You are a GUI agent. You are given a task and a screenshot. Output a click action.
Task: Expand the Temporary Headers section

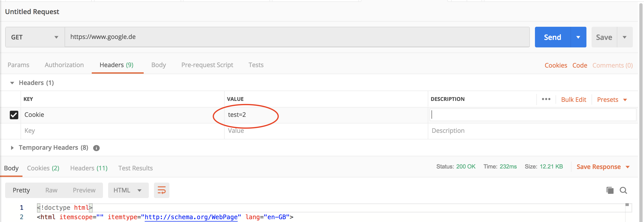point(12,148)
